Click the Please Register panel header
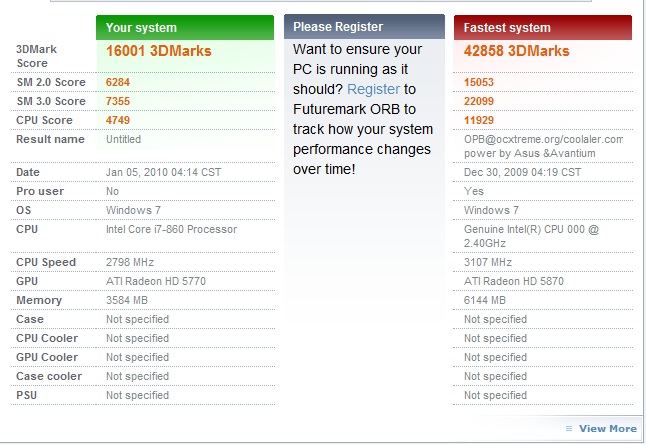This screenshot has height=445, width=646. (x=364, y=27)
